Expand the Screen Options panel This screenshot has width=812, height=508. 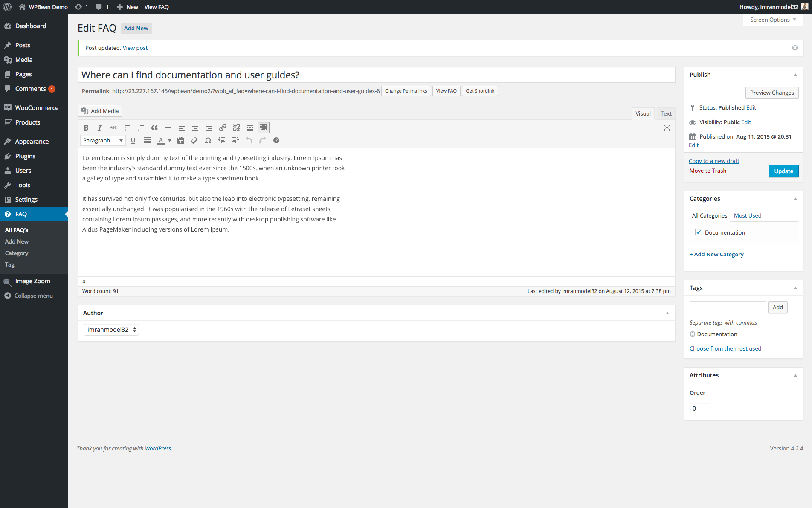[x=773, y=20]
